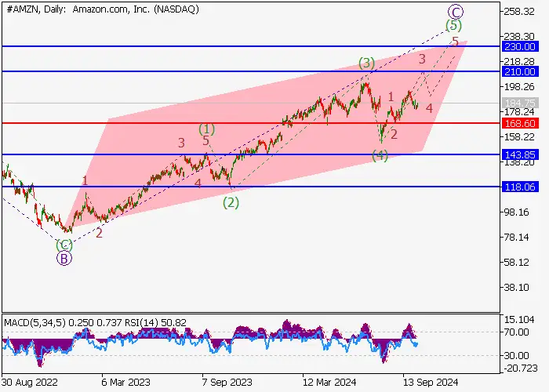The width and height of the screenshot is (549, 392).
Task: Click the 7 Sep 2023 date label
Action: coord(227,382)
